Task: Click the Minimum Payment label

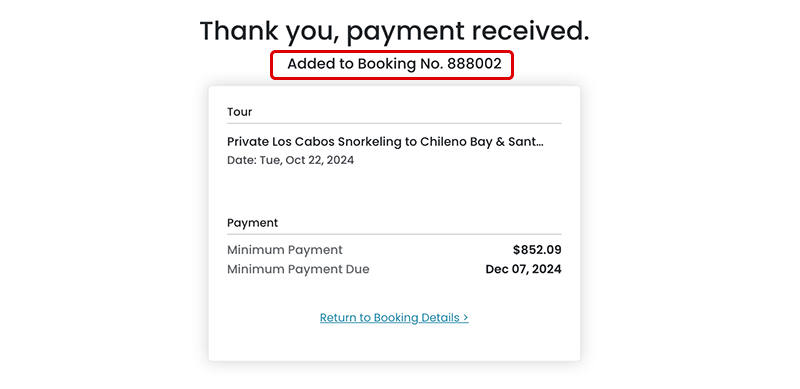Action: [285, 250]
